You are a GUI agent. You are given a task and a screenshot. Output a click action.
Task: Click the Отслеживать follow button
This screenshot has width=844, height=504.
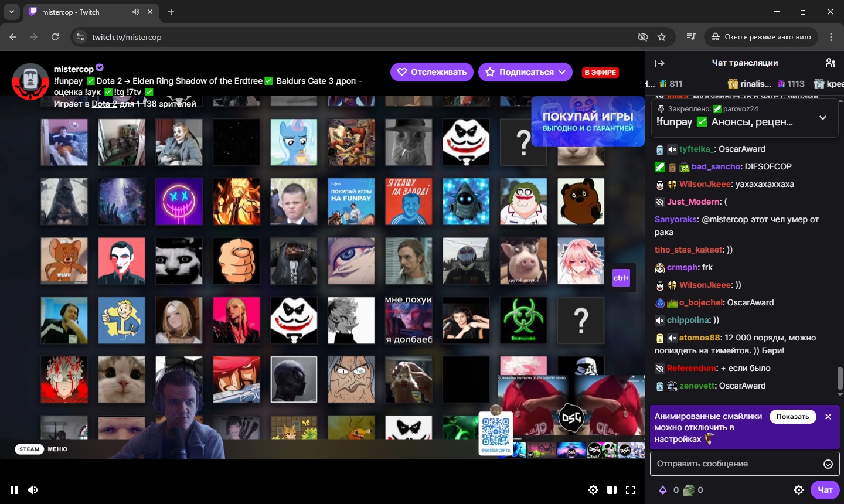point(432,72)
